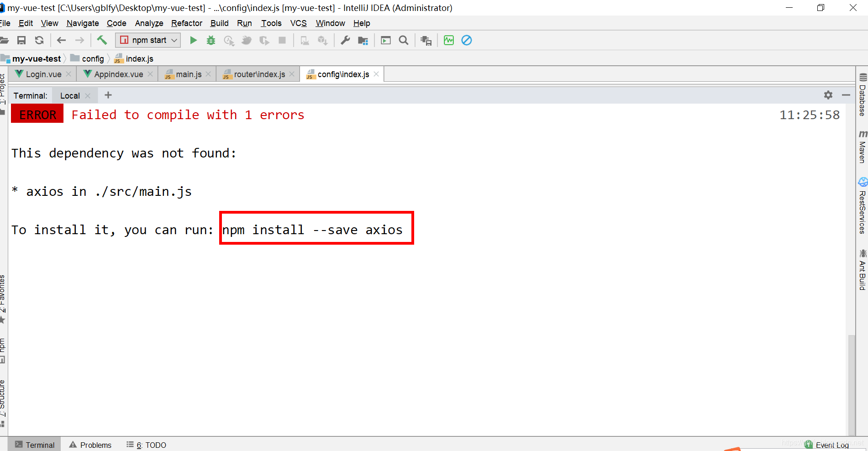Open Settings via the wrench icon
The width and height of the screenshot is (868, 451).
pyautogui.click(x=345, y=40)
